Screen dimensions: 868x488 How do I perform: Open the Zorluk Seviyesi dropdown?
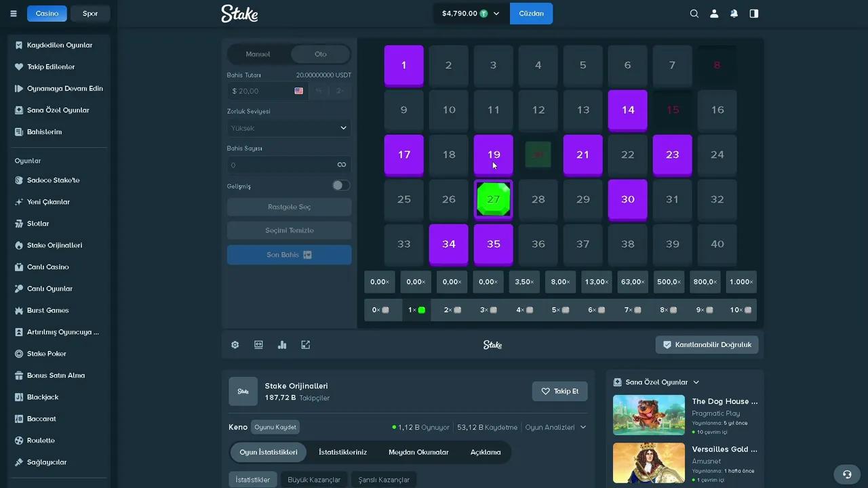coord(290,128)
